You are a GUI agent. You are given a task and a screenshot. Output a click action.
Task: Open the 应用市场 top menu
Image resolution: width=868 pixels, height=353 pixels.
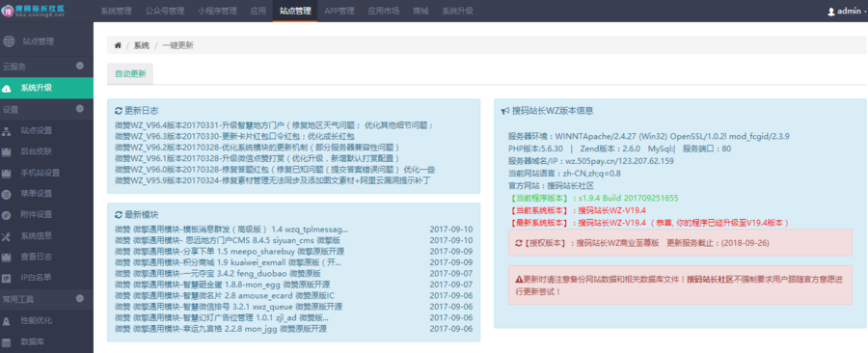pos(383,11)
